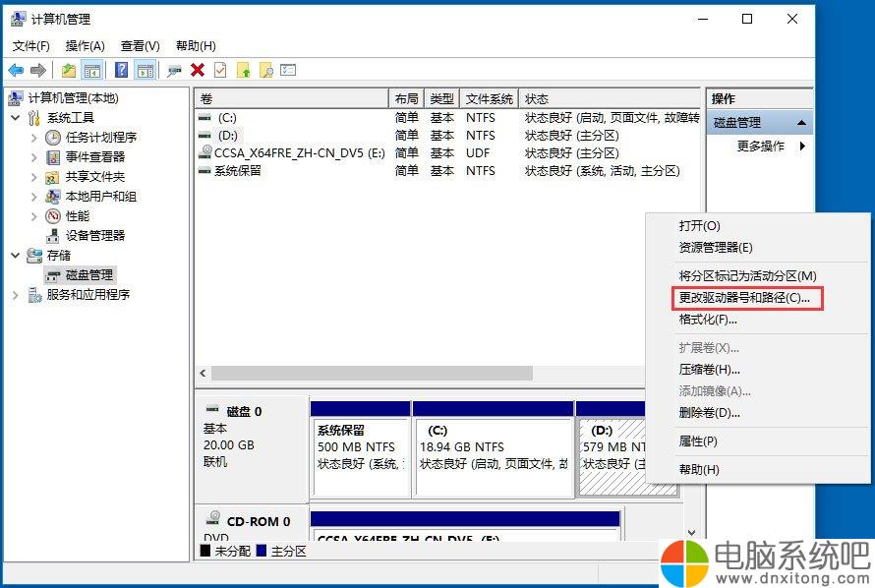Sort by the 卷 column header

point(291,98)
